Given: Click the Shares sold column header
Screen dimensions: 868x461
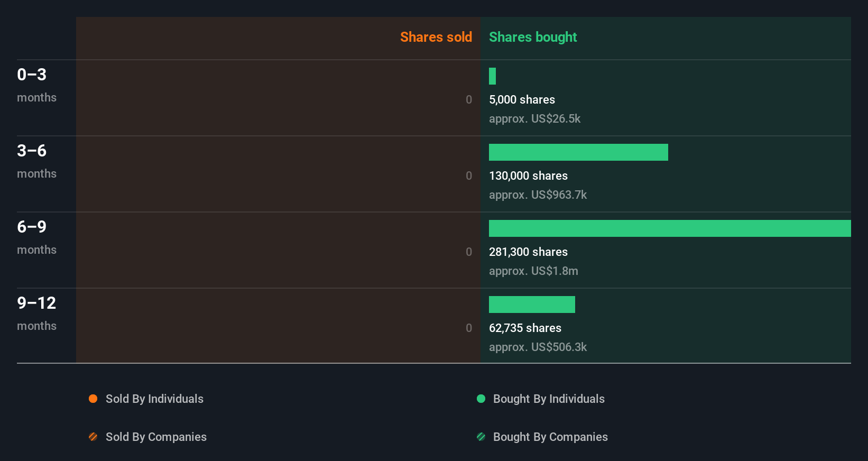Looking at the screenshot, I should [436, 37].
